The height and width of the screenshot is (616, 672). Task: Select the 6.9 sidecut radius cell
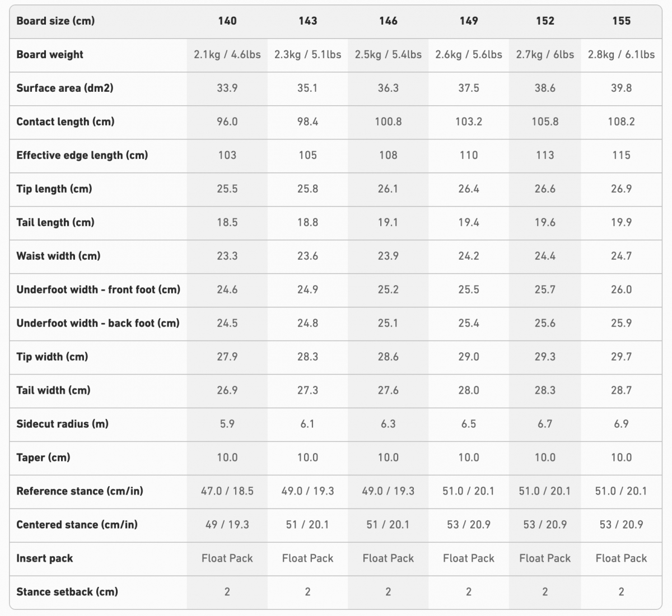(621, 424)
